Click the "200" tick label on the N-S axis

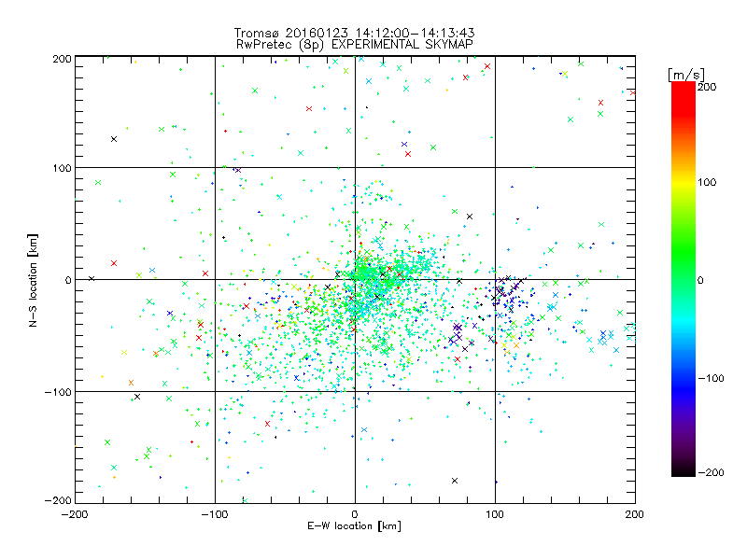click(62, 59)
